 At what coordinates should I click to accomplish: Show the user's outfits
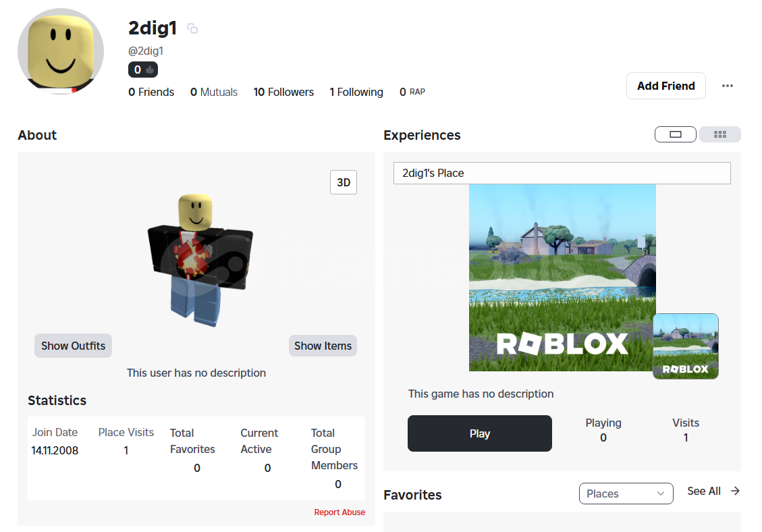tap(73, 346)
